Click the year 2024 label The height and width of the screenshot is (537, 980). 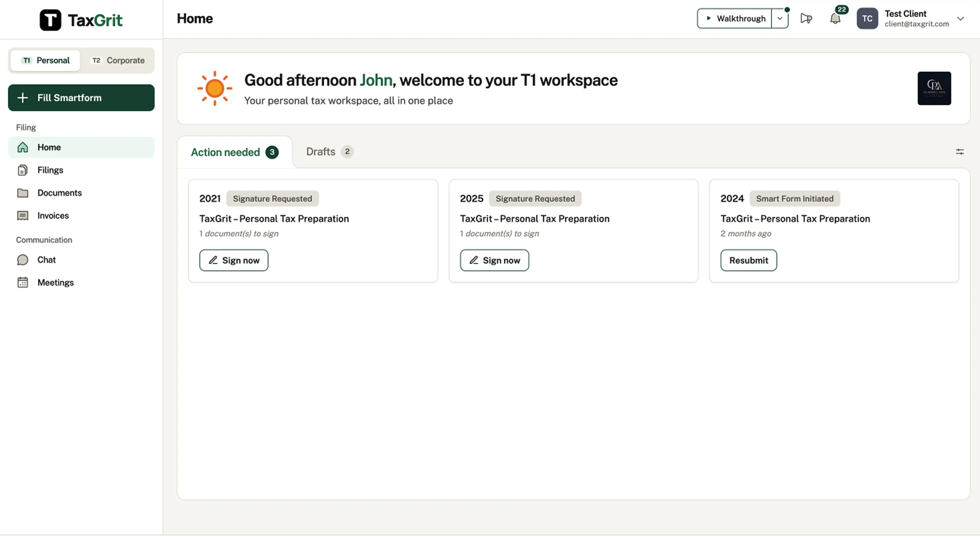(x=732, y=199)
